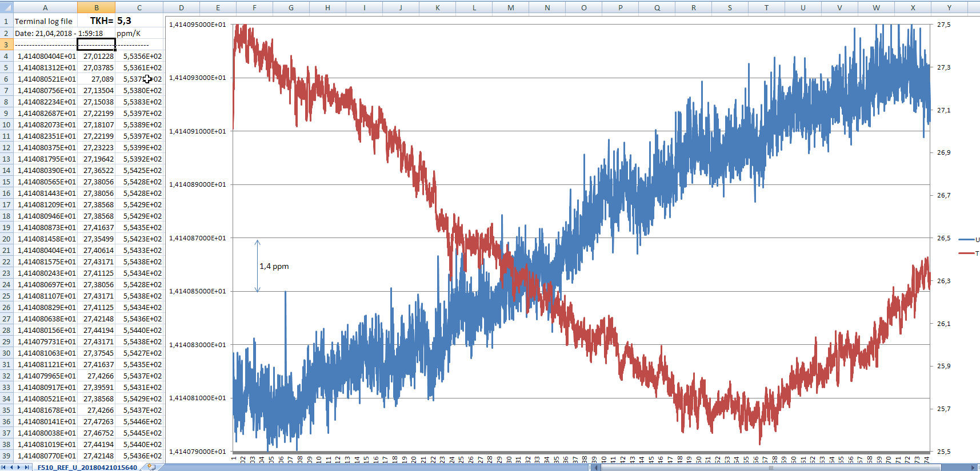Click cell with value 27,47263
Screen dimensions: 980x471
pos(97,421)
